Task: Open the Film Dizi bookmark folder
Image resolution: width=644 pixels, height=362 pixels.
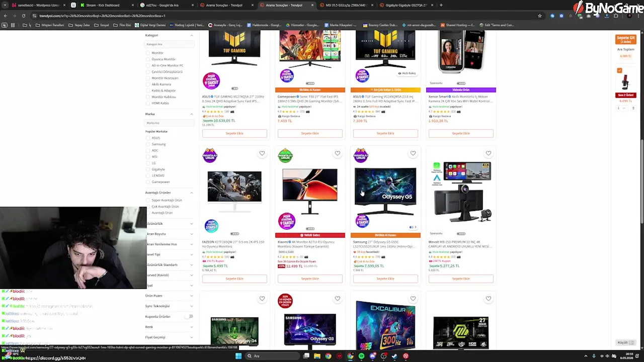Action: coord(123,25)
